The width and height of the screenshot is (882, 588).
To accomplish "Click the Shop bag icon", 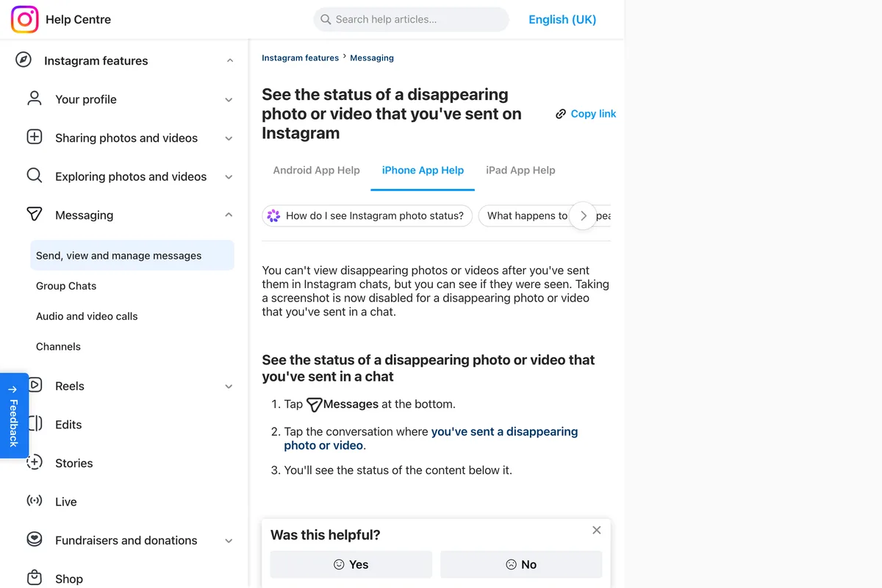I will point(35,578).
